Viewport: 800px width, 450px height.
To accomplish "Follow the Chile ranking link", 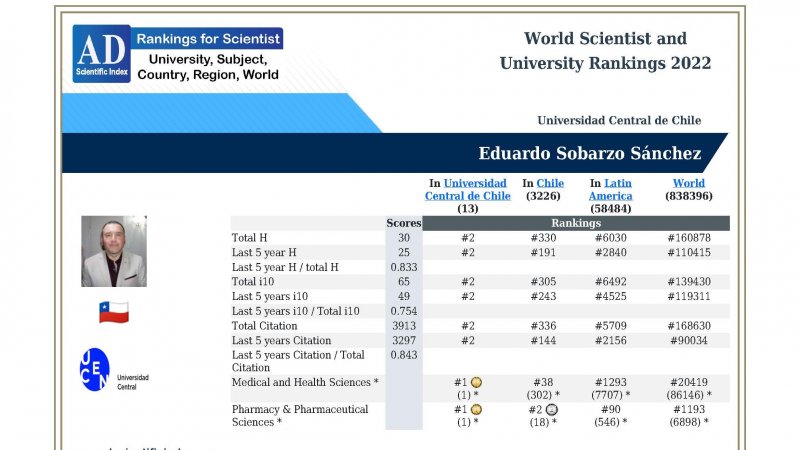I will tap(550, 183).
